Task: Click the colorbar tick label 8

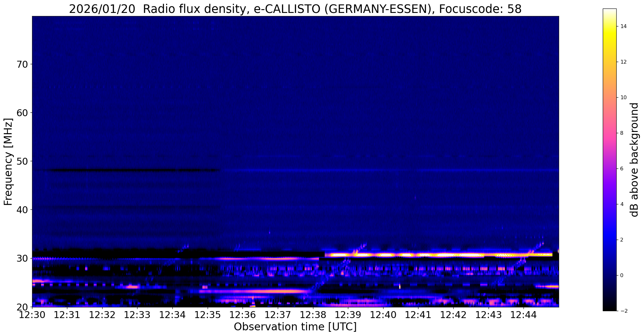Action: (x=621, y=133)
